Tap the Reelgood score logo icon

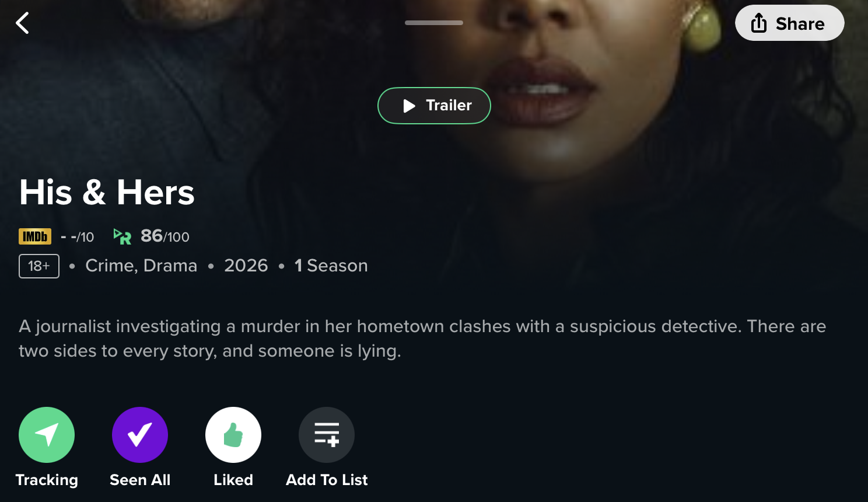[123, 236]
